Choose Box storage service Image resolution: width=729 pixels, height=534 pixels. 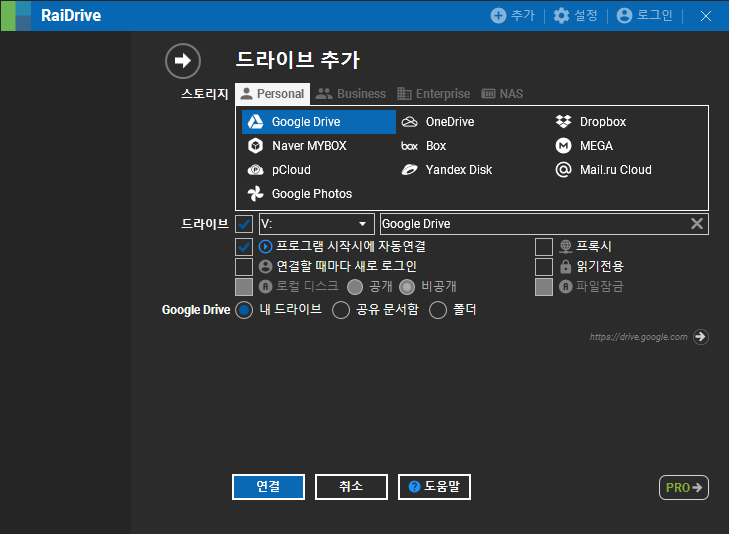pos(424,146)
